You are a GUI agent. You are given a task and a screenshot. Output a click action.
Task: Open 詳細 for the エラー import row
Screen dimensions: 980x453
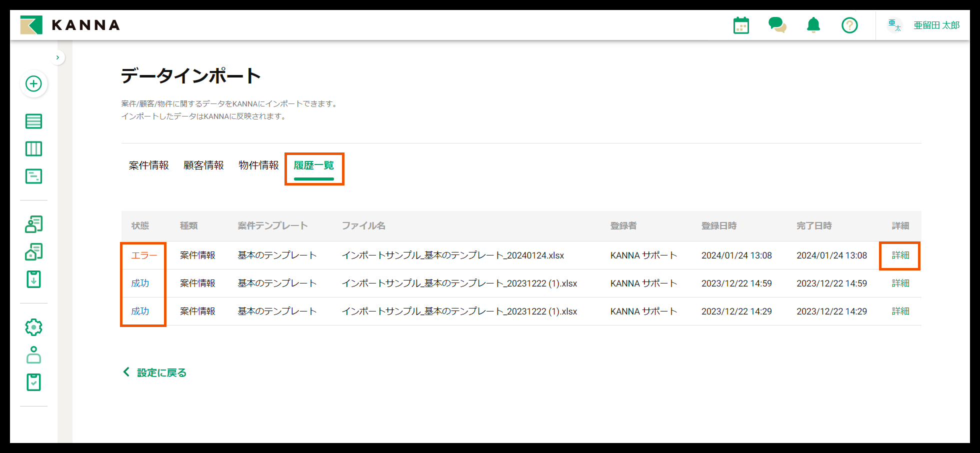(899, 255)
